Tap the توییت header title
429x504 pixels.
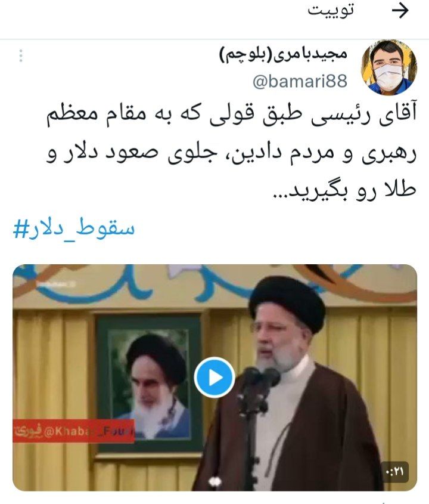tap(331, 11)
